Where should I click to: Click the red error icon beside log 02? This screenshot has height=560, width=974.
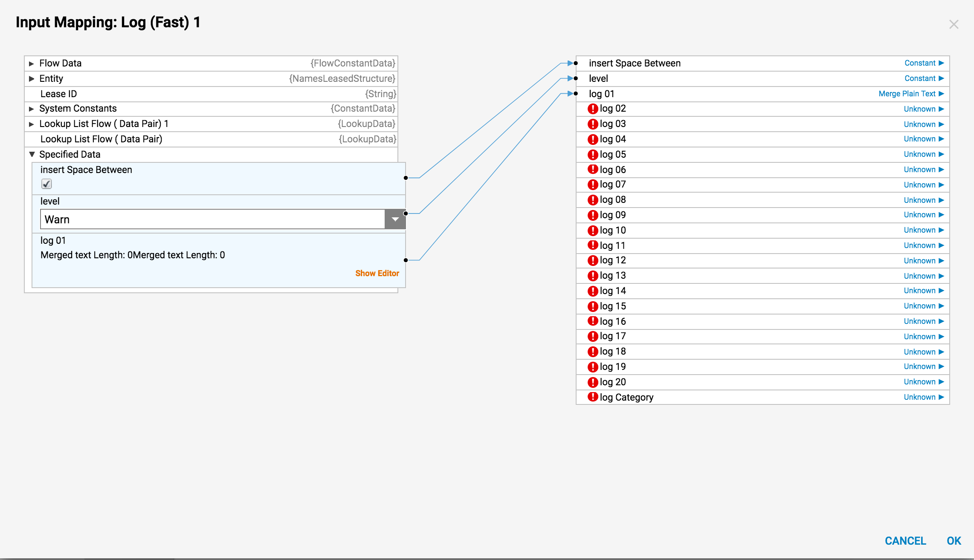593,109
